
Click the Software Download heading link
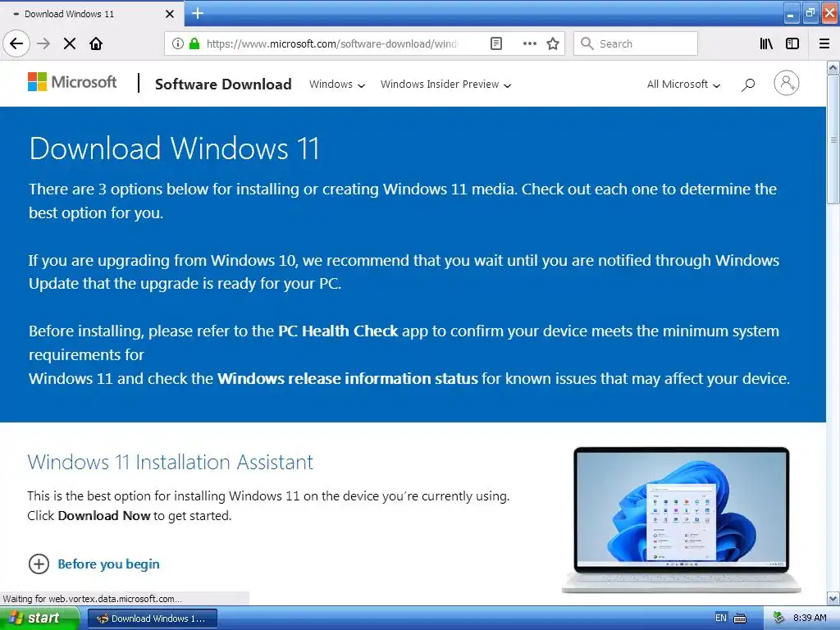pyautogui.click(x=223, y=84)
